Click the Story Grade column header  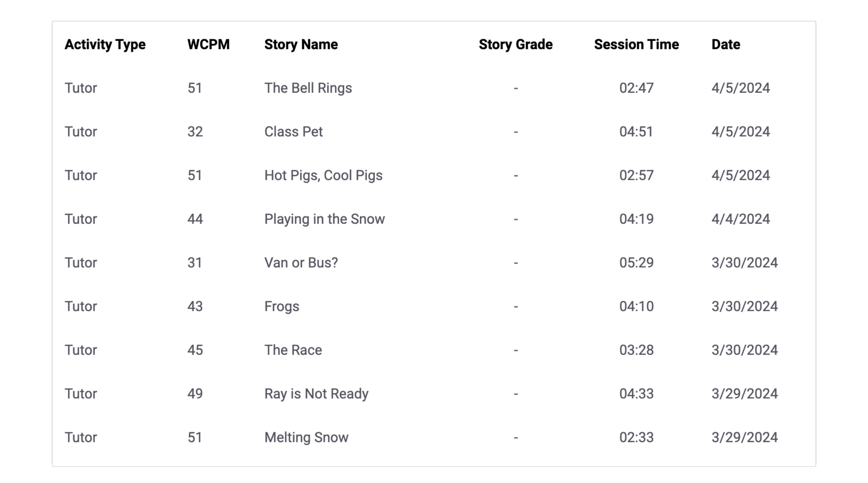[x=516, y=44]
